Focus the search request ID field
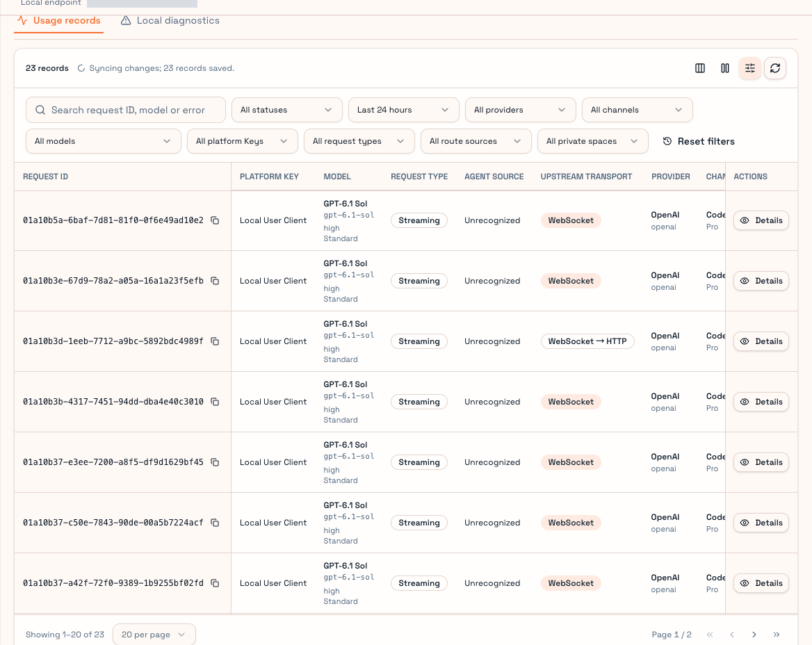The image size is (812, 645). pos(126,111)
